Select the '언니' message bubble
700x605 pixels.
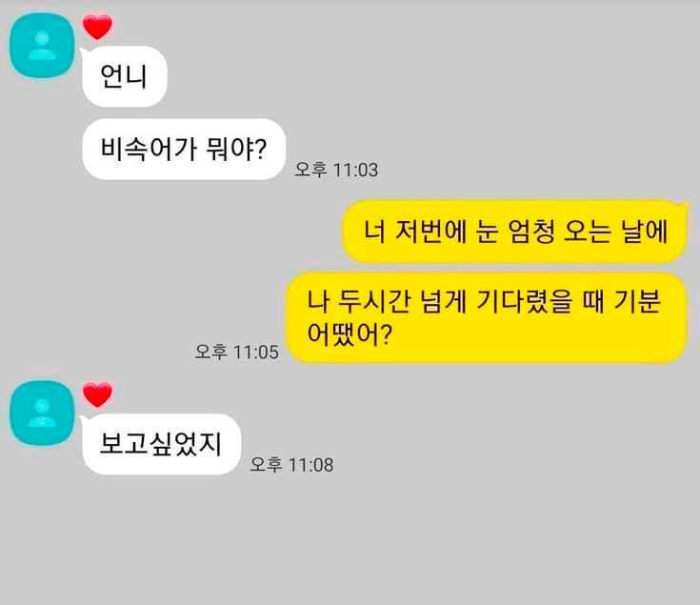125,76
